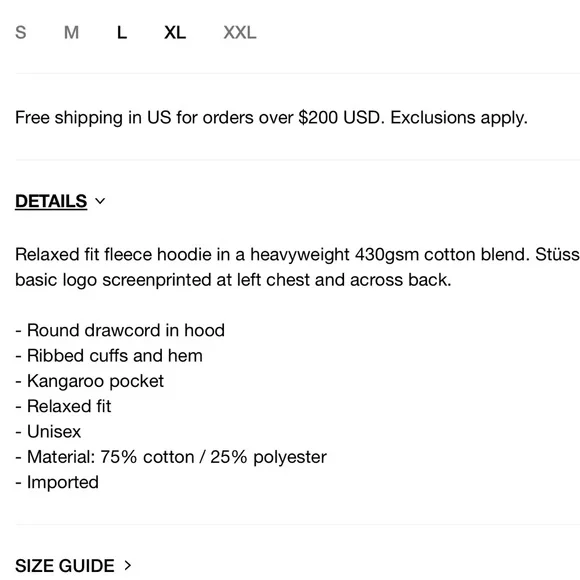Click the 'Kangaroo pocket' bullet
Screen dimensions: 580x580
pos(89,381)
